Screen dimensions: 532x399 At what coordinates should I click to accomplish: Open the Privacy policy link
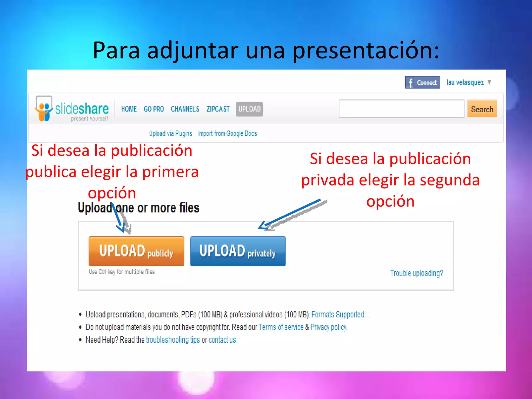tap(329, 327)
